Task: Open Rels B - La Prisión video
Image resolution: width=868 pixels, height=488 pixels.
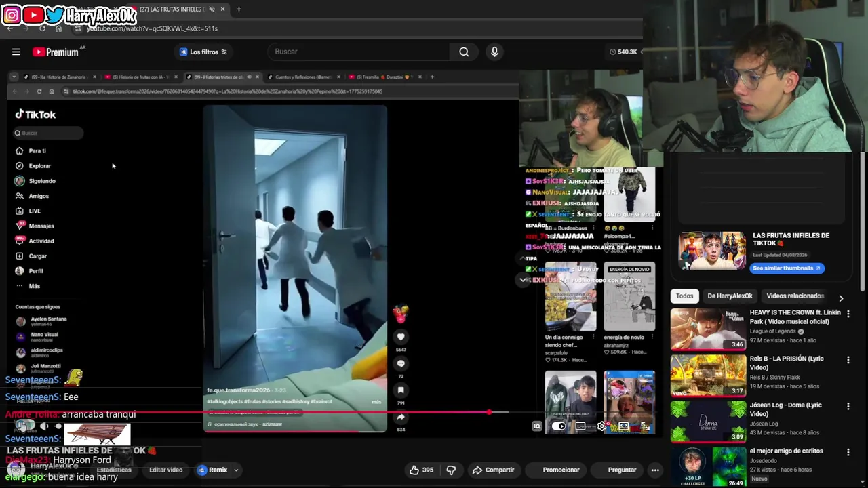Action: click(x=708, y=375)
